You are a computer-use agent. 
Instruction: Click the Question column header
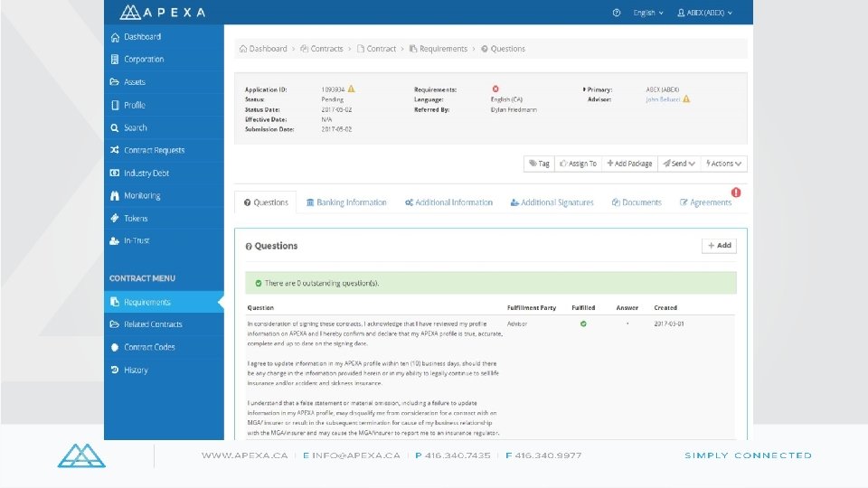pyautogui.click(x=260, y=307)
